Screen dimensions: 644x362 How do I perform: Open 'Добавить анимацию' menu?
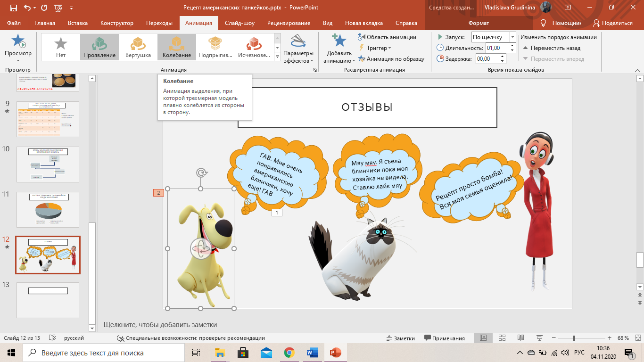point(339,49)
